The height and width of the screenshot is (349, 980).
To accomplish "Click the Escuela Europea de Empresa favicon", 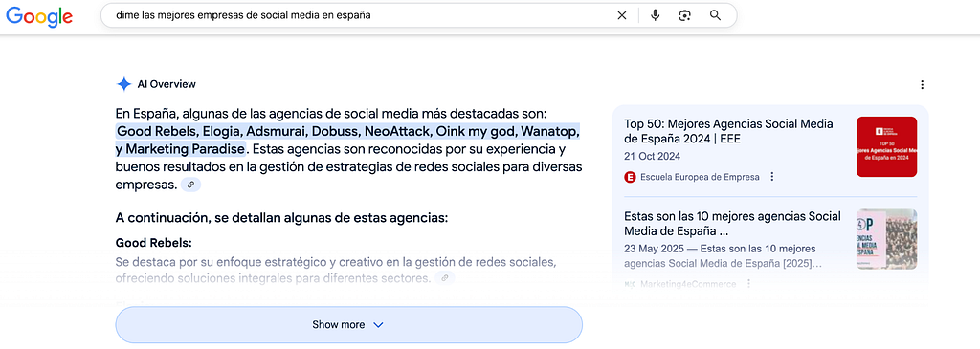I will point(630,177).
